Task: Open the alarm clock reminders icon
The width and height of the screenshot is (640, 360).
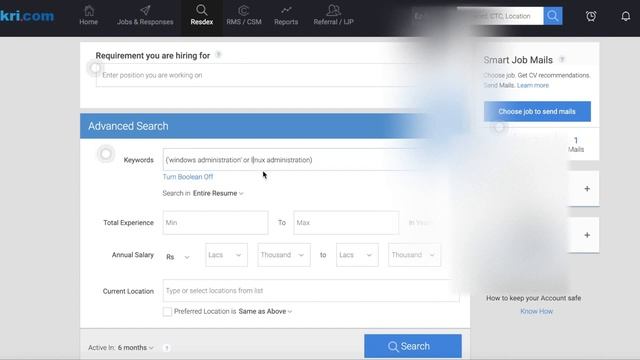Action: point(591,16)
